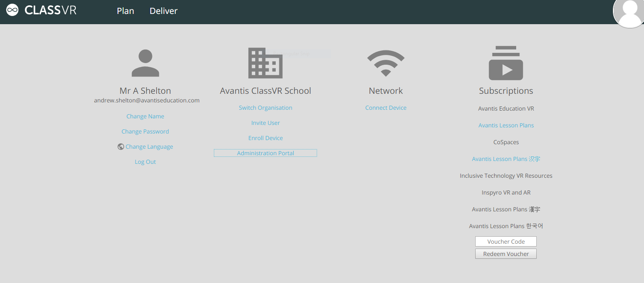Click Inclusive Technology VR Resources text
Viewport: 644px width, 283px height.
click(x=506, y=176)
